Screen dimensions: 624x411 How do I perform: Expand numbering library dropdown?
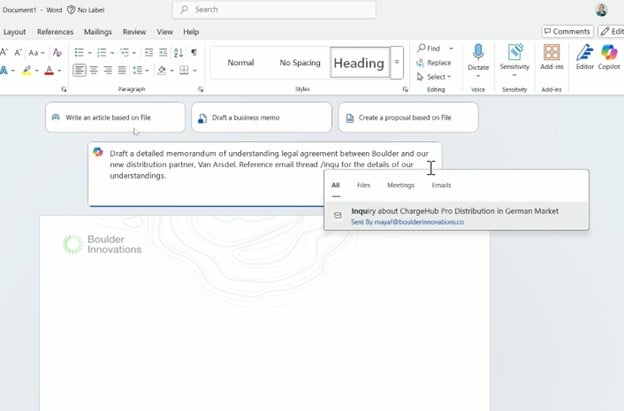pyautogui.click(x=112, y=53)
